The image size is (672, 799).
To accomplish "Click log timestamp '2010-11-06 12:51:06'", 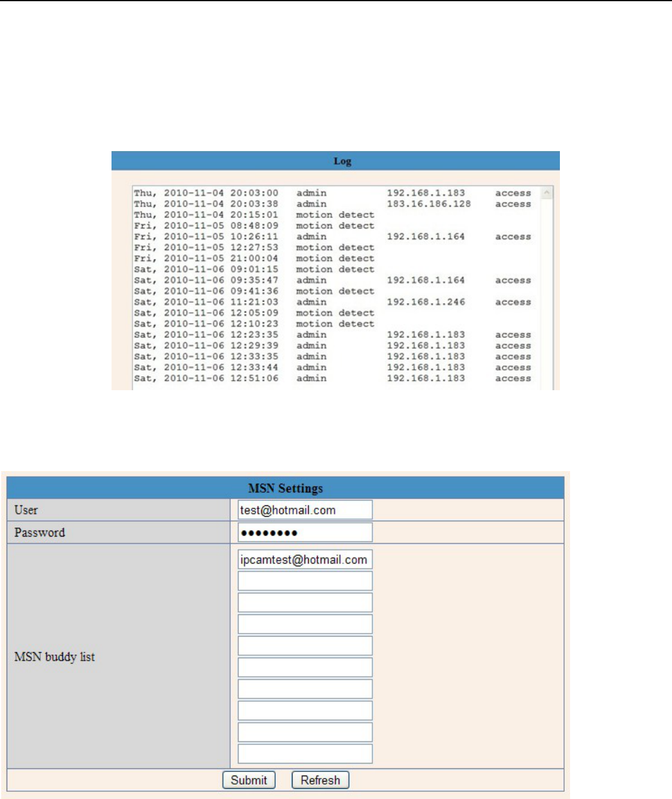I will pos(221,378).
